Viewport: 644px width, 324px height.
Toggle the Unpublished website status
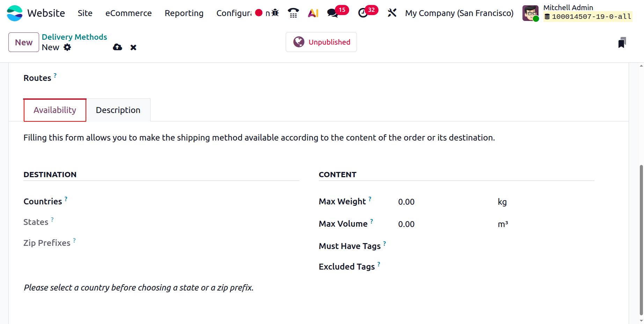pyautogui.click(x=321, y=42)
